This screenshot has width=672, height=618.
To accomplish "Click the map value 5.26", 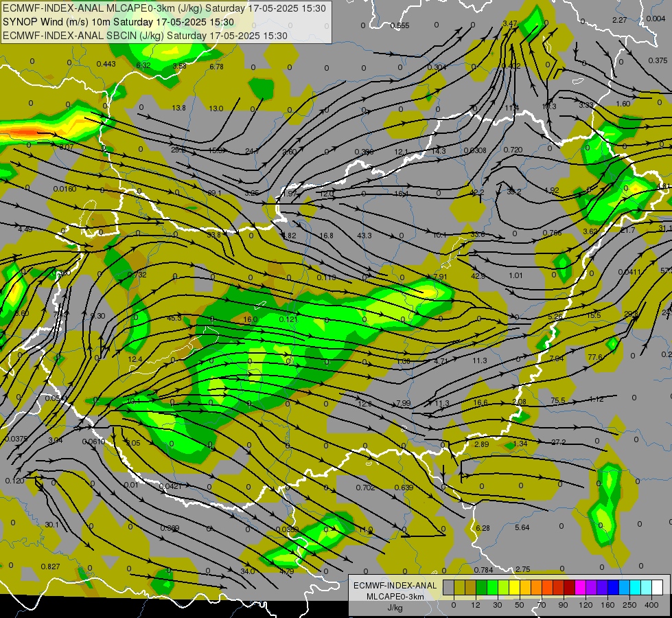I will (x=555, y=317).
